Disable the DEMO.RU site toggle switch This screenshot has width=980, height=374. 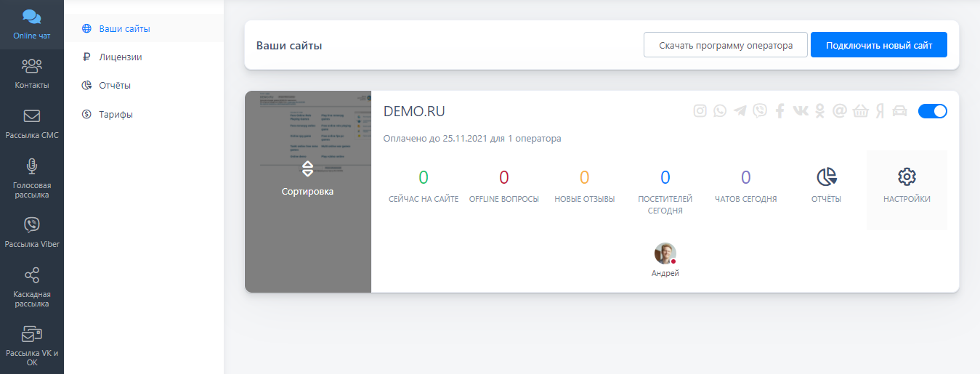click(932, 111)
